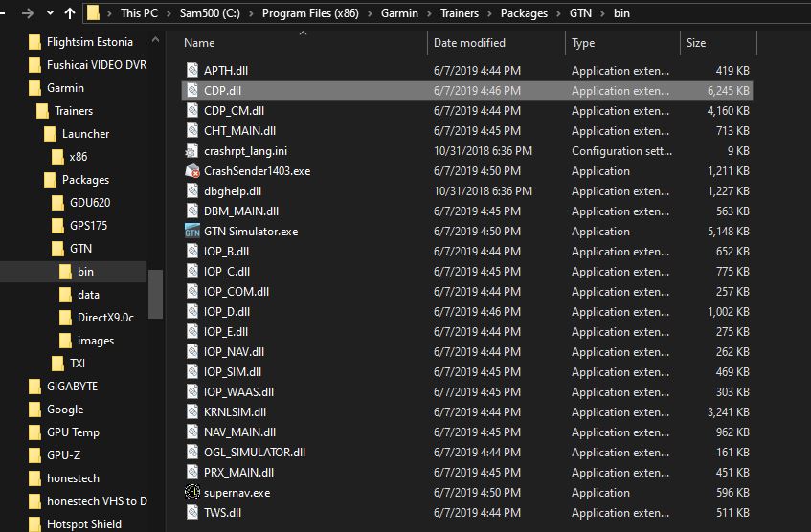Image resolution: width=811 pixels, height=532 pixels.
Task: Click the TWS.dll file icon
Action: (x=191, y=512)
